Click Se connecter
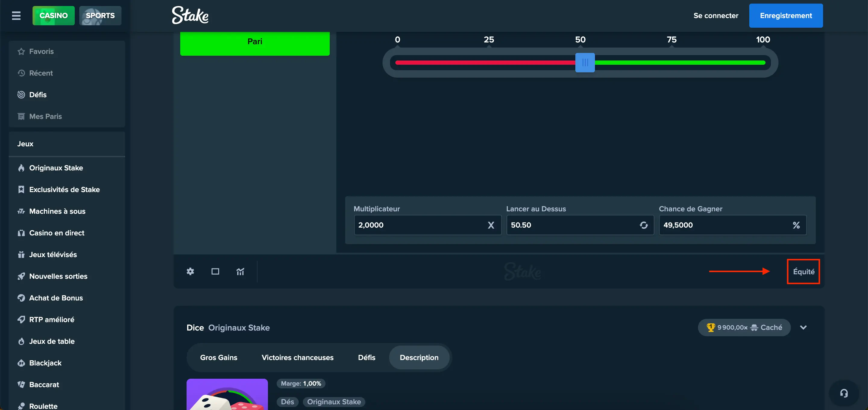The height and width of the screenshot is (410, 868). coord(716,15)
